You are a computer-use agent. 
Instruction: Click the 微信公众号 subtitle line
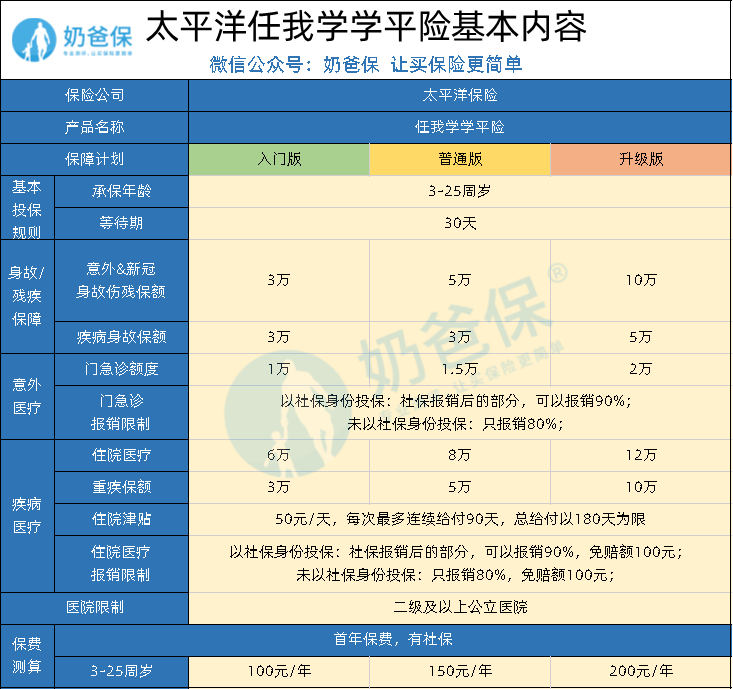tap(366, 65)
